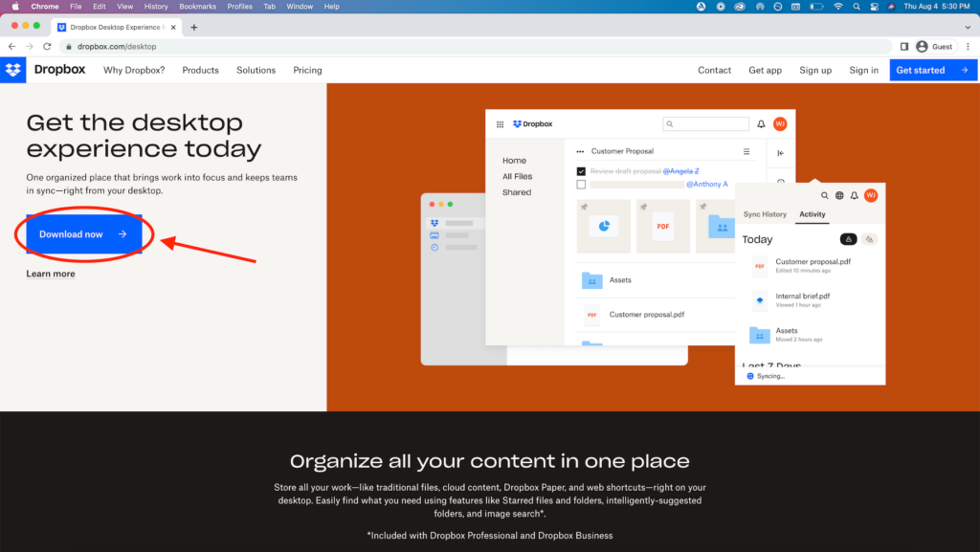Open the Guest profile button
Viewport: 980px width, 552px height.
click(935, 46)
